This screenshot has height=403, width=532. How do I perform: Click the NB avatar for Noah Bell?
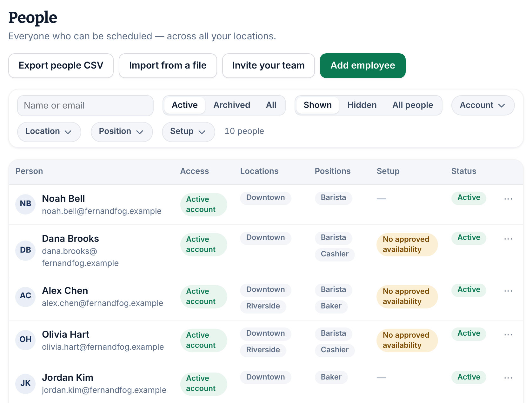click(25, 204)
